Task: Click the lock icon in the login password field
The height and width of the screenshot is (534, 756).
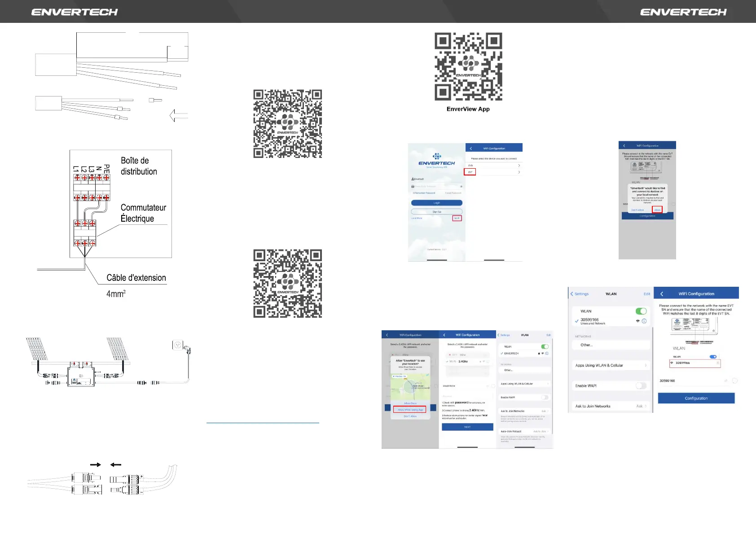Action: (413, 186)
